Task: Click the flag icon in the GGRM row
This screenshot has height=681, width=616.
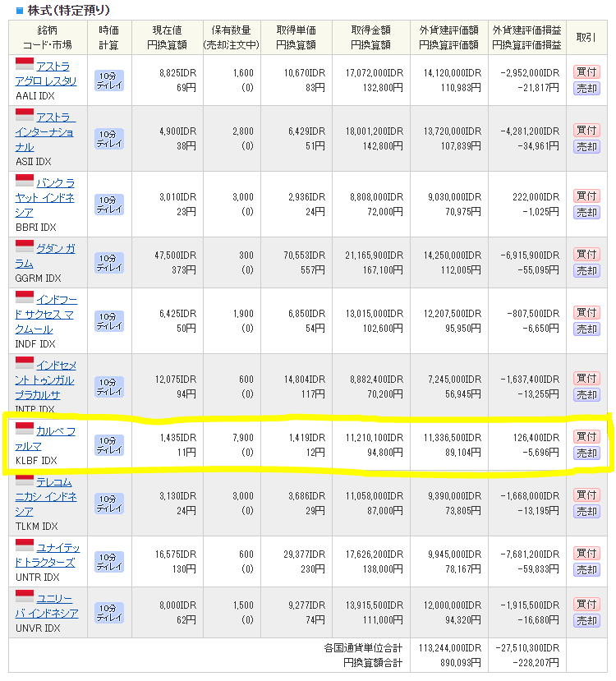Action: click(x=24, y=247)
